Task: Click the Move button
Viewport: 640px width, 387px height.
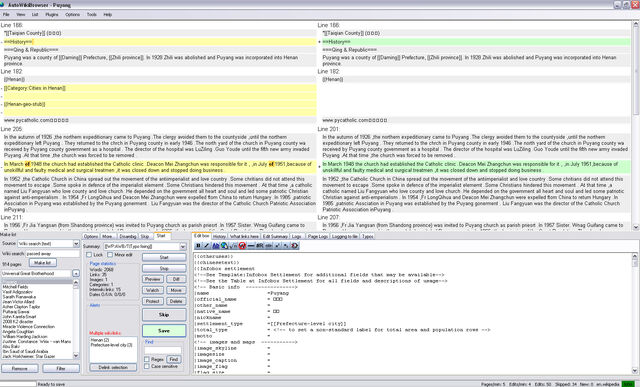Action: tap(176, 290)
